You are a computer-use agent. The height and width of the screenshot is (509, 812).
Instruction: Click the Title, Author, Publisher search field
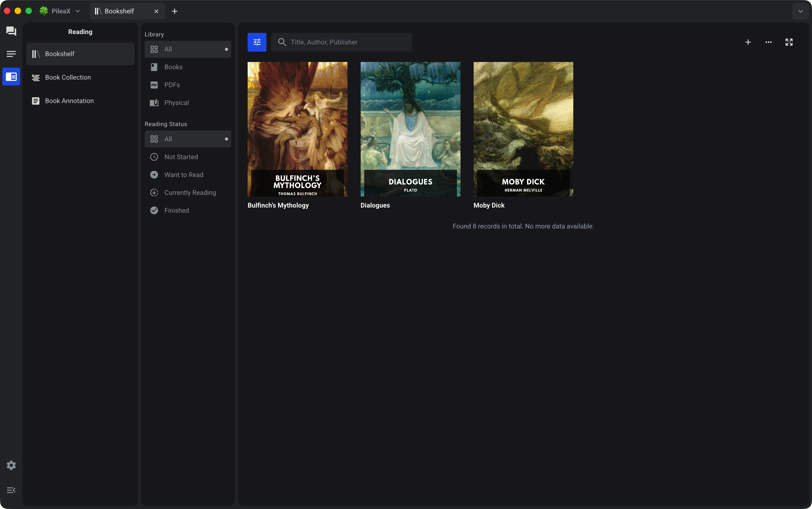[341, 42]
